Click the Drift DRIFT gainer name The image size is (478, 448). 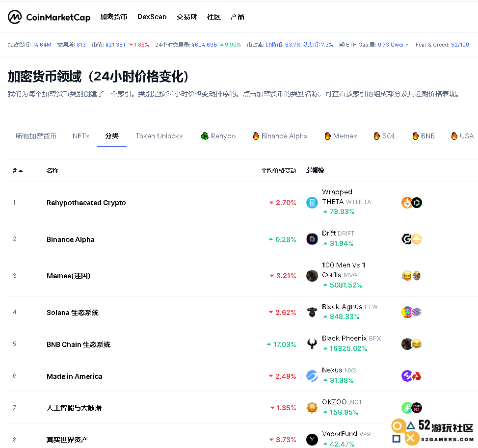pyautogui.click(x=338, y=234)
